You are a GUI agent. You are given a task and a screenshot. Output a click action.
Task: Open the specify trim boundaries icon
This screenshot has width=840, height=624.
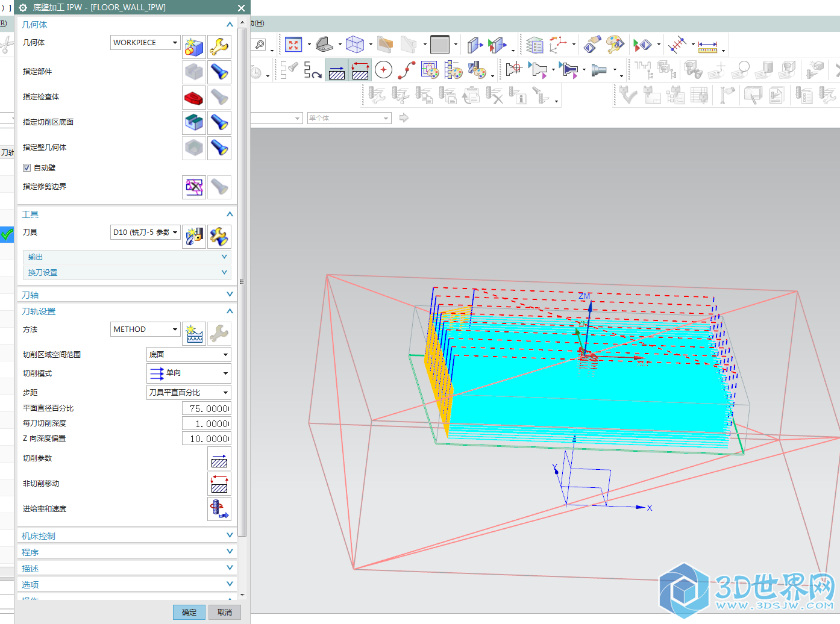pos(194,187)
